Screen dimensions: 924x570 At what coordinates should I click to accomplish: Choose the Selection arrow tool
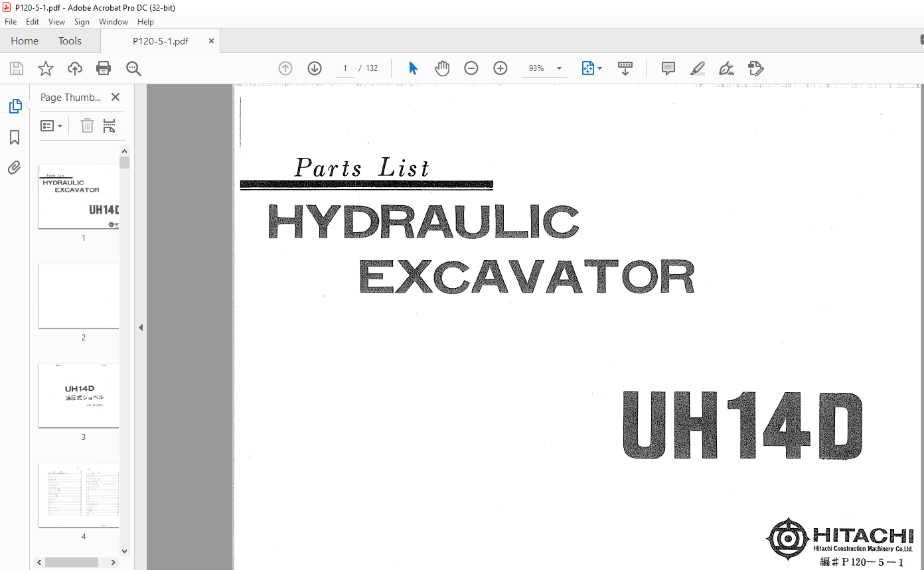[x=413, y=68]
